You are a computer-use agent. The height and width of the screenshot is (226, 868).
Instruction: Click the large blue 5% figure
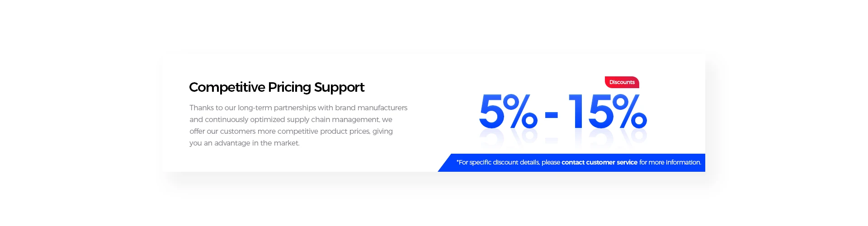tap(508, 111)
